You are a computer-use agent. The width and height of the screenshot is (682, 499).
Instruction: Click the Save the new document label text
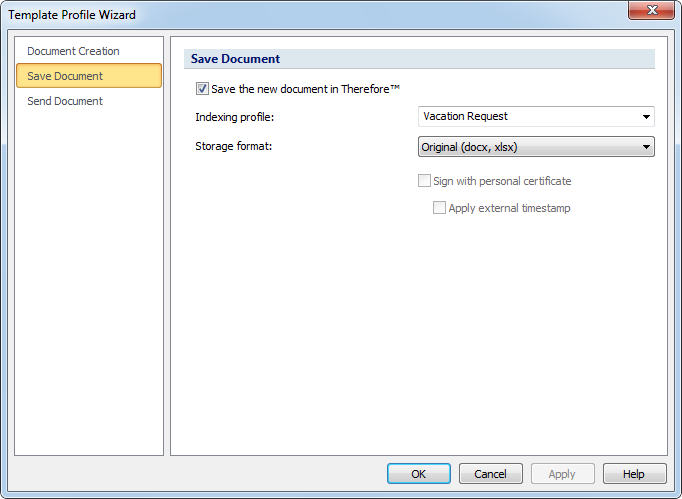pos(306,89)
